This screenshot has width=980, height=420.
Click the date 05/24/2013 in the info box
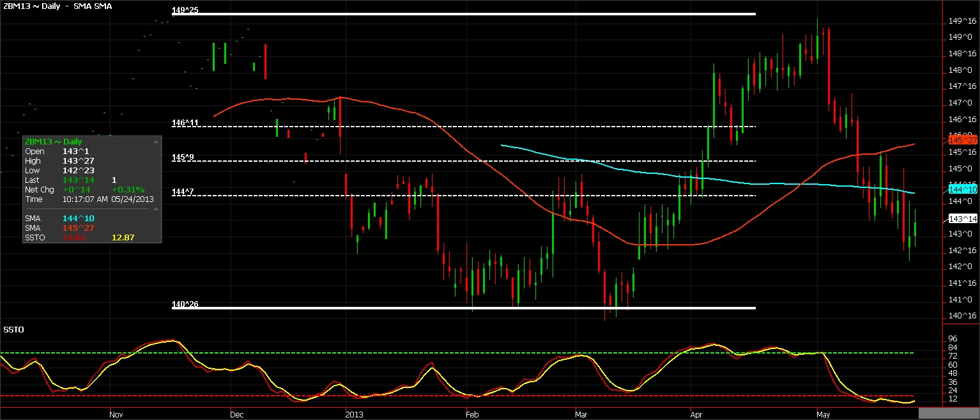[x=131, y=199]
